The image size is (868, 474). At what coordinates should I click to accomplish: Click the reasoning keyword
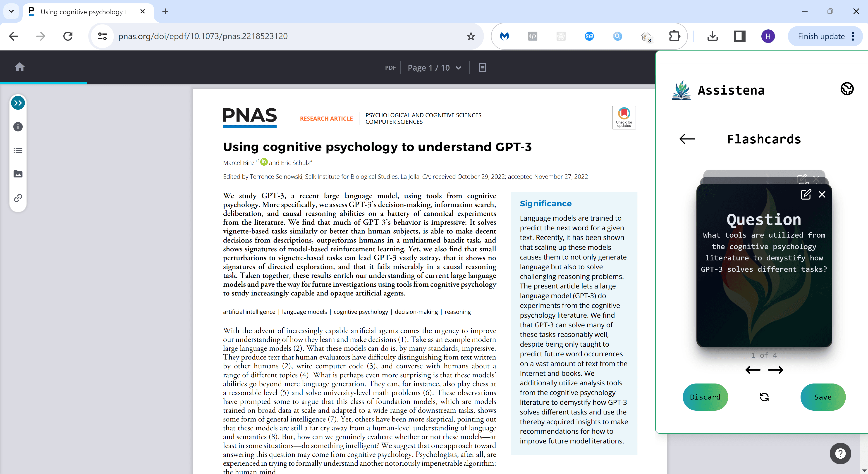458,312
